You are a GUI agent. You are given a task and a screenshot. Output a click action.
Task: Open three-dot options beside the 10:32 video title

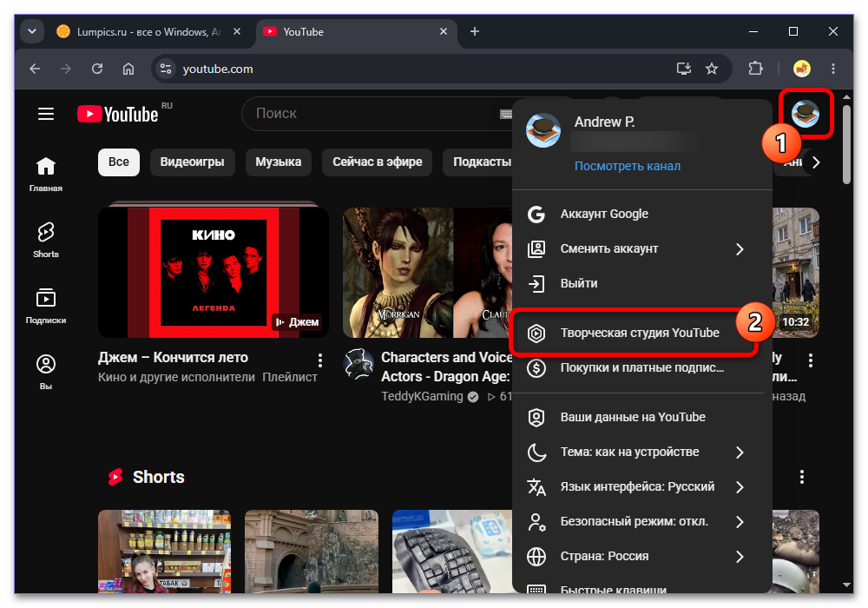pos(811,360)
